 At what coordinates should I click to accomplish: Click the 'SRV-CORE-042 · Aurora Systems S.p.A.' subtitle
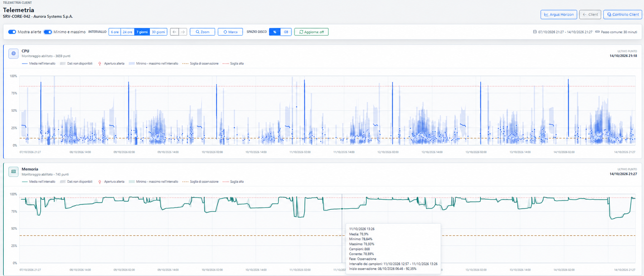[38, 16]
